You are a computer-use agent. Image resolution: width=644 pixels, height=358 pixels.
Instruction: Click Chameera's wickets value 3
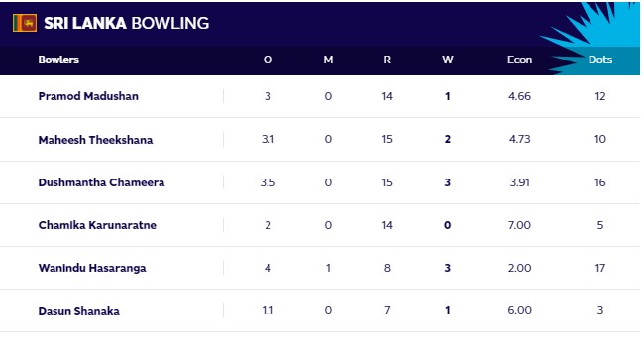point(447,182)
